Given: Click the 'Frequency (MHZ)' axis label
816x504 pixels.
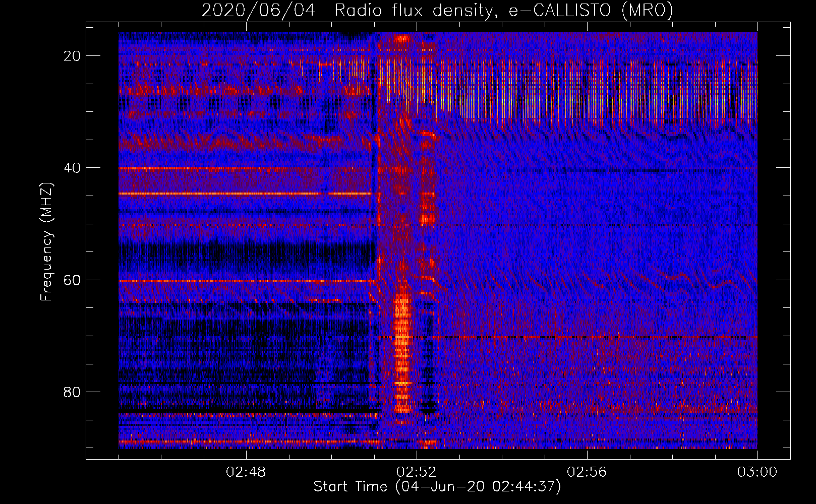Looking at the screenshot, I should tap(46, 241).
